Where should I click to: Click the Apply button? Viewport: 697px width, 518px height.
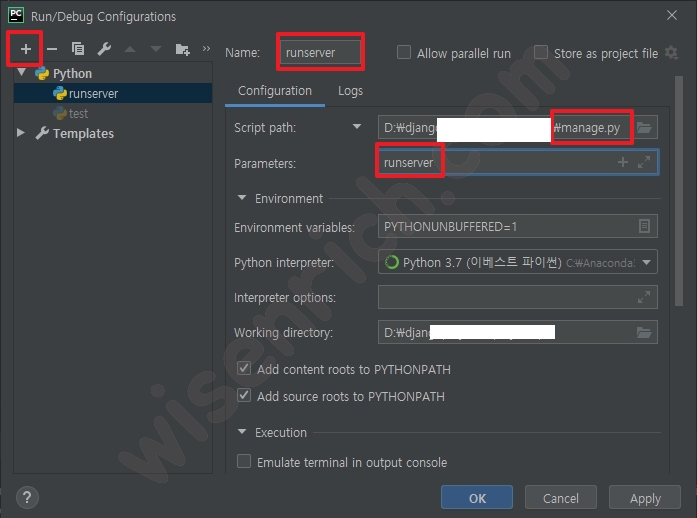pos(645,498)
